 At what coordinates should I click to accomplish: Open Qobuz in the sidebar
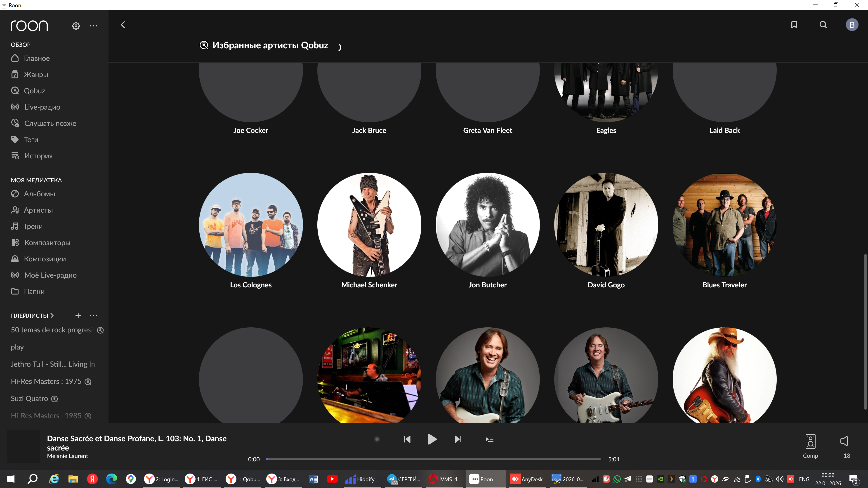pos(34,91)
